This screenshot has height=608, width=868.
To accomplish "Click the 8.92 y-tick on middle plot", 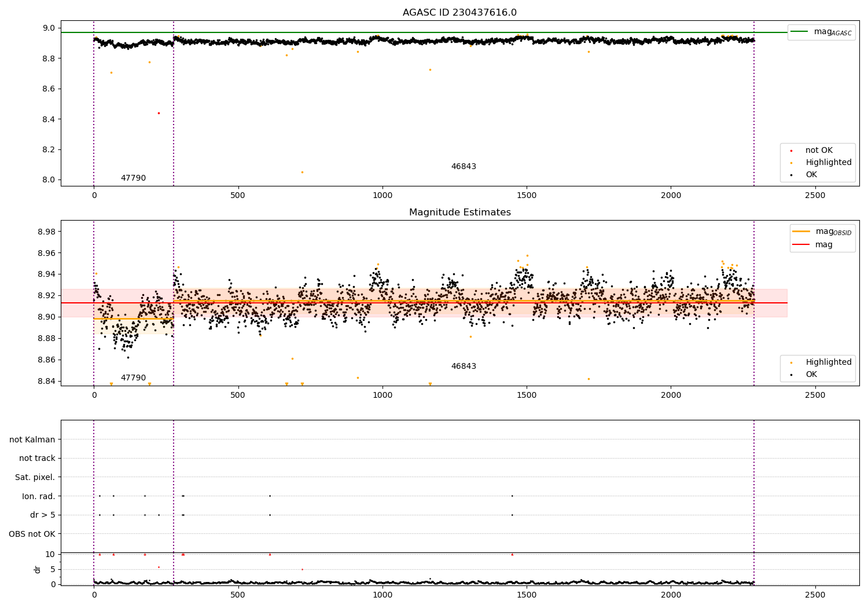I will pyautogui.click(x=47, y=296).
